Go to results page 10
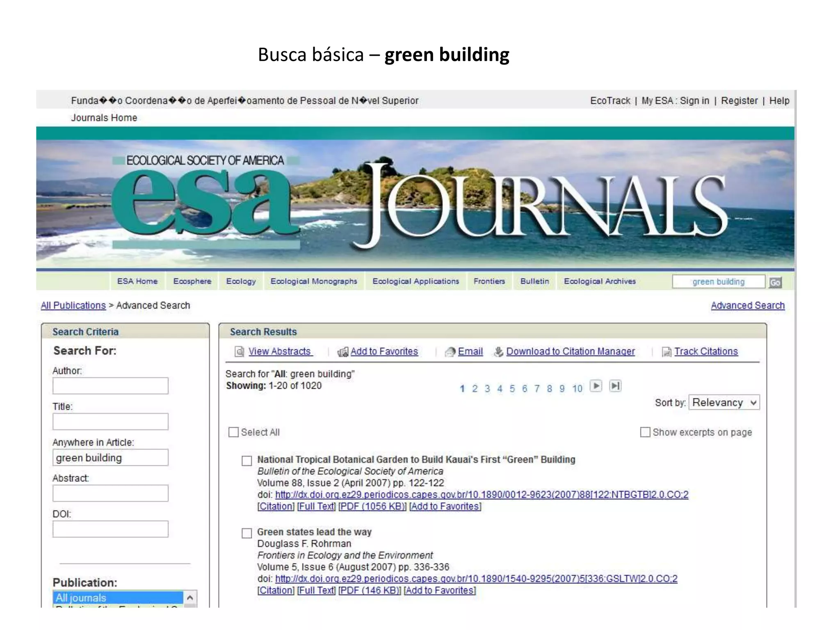The width and height of the screenshot is (840, 630). point(577,389)
